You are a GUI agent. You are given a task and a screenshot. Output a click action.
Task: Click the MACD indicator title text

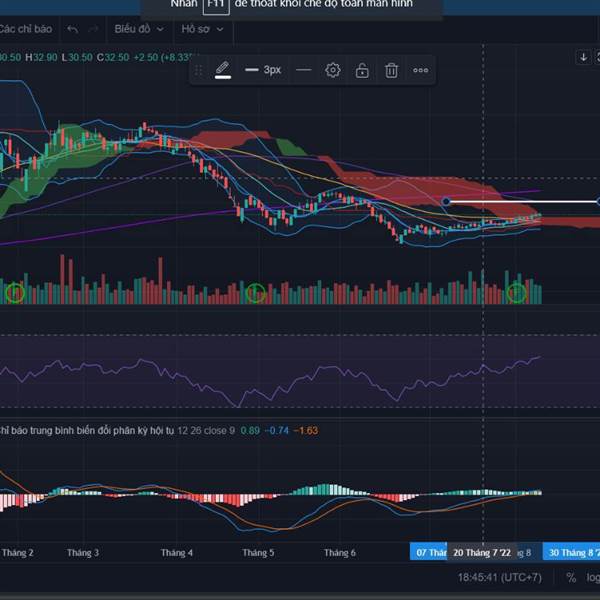point(87,430)
